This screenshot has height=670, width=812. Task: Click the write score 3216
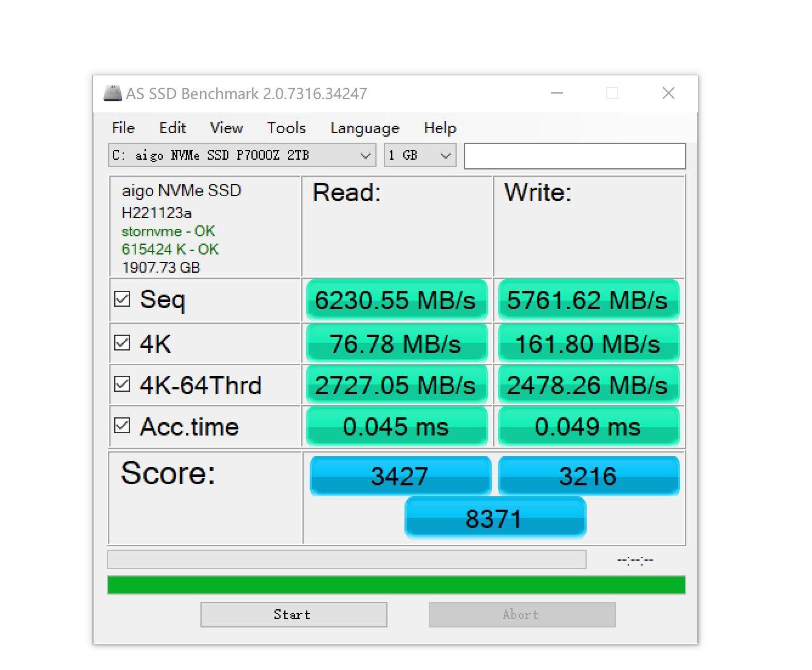click(x=589, y=476)
